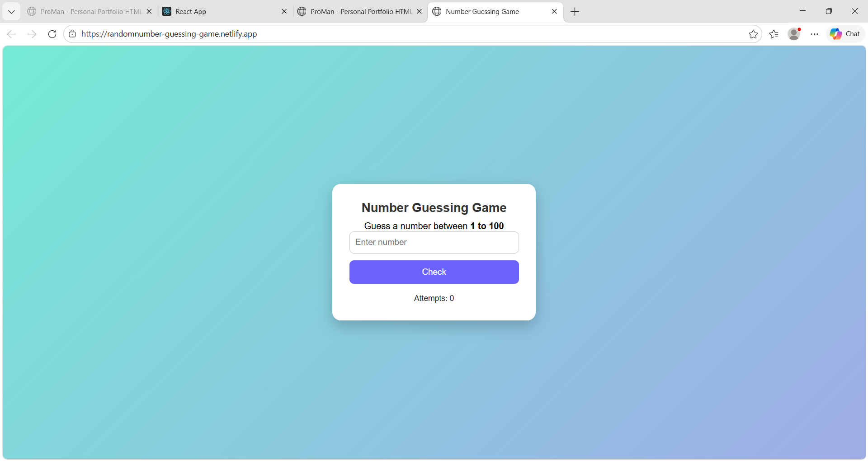Image resolution: width=868 pixels, height=461 pixels.
Task: Click the Number Guessing Game heading
Action: pyautogui.click(x=434, y=207)
